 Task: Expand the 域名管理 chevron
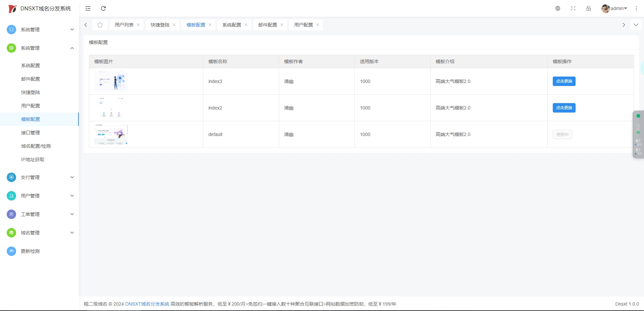[72, 233]
